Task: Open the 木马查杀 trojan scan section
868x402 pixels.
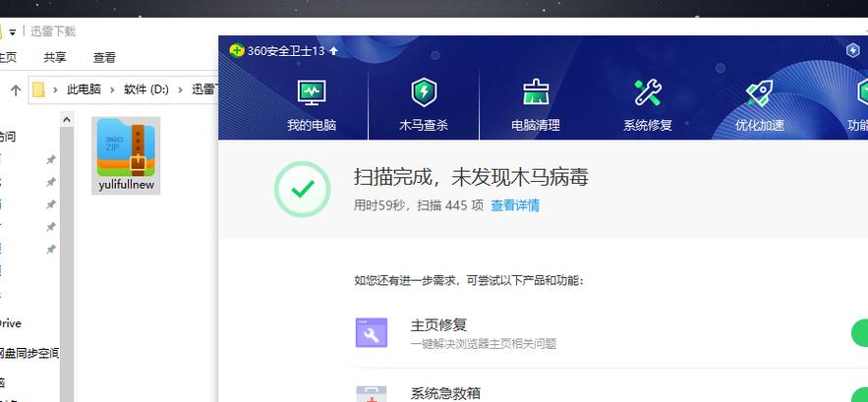Action: coord(424,104)
